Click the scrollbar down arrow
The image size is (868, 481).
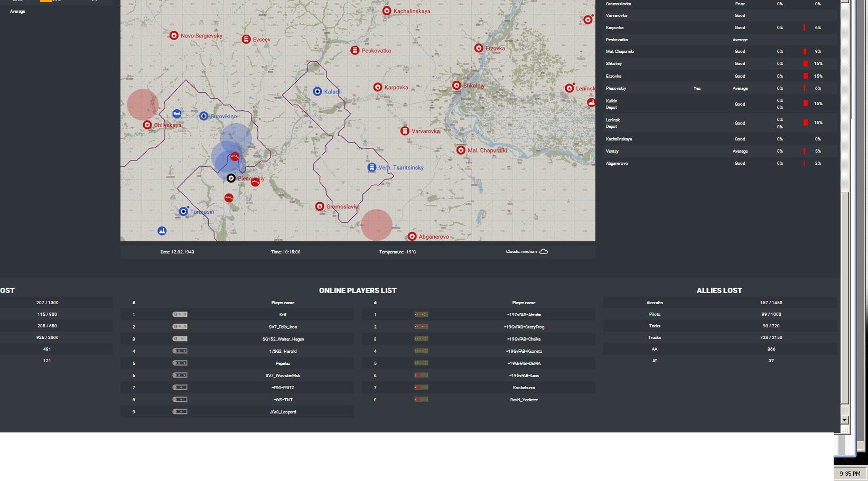point(844,420)
